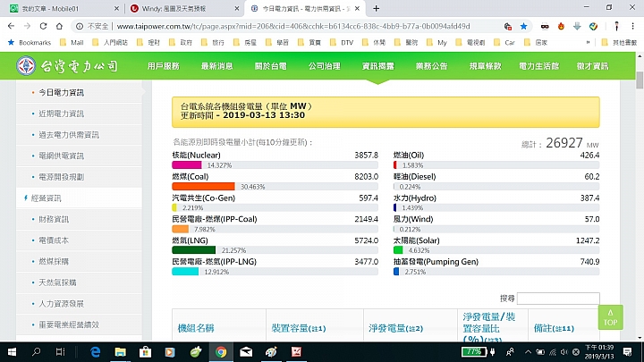Click the LNG dark green percentage bar

pos(194,250)
